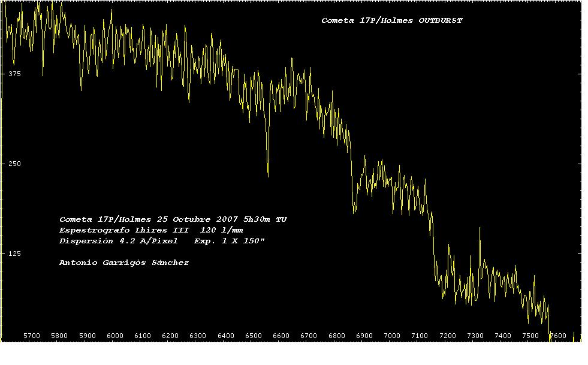Click the x-axis label 6300
Viewport: 588px width, 365px height.
pyautogui.click(x=198, y=336)
